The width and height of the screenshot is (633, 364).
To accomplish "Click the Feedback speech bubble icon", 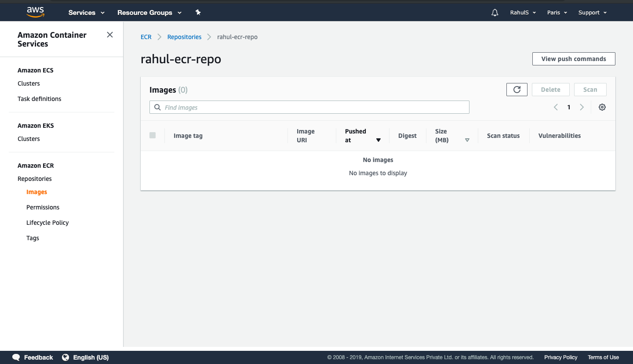I will (x=16, y=357).
